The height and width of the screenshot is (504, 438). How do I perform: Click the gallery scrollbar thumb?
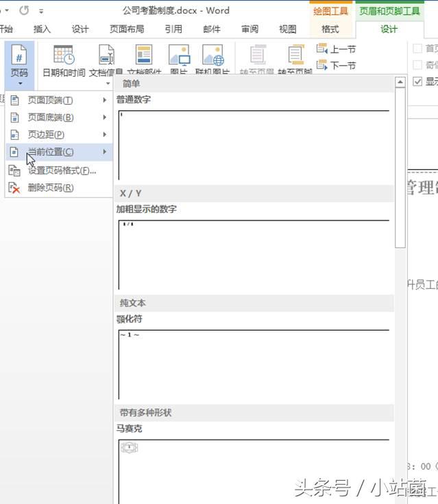(400, 168)
